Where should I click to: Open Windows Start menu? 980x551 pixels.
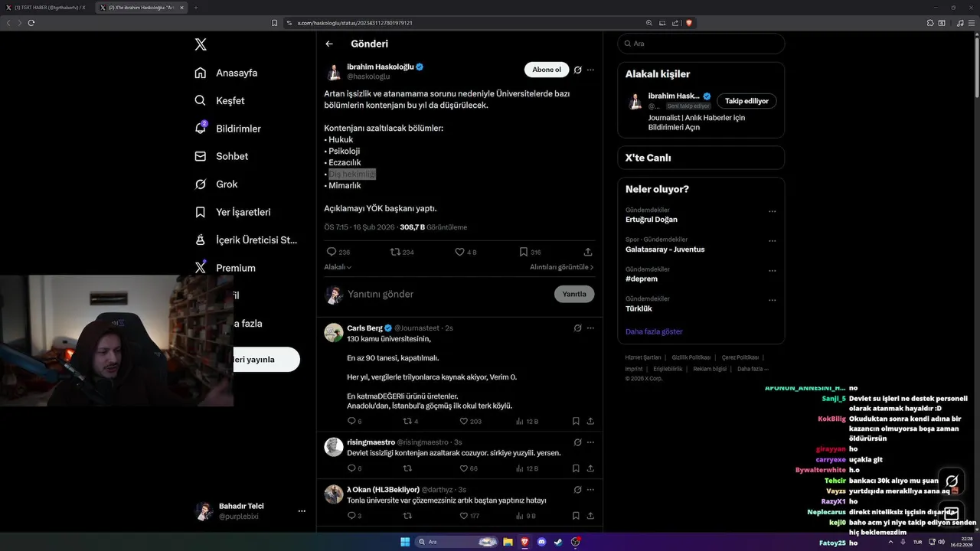pos(405,542)
